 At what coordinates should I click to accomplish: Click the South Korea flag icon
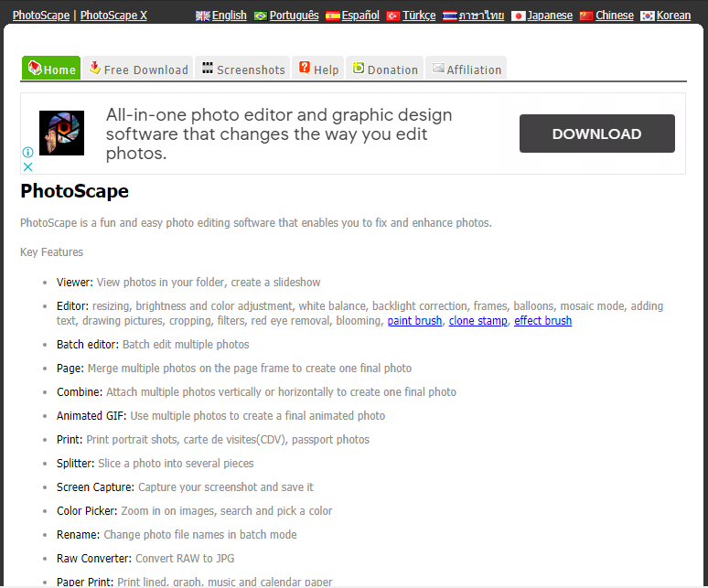click(648, 16)
